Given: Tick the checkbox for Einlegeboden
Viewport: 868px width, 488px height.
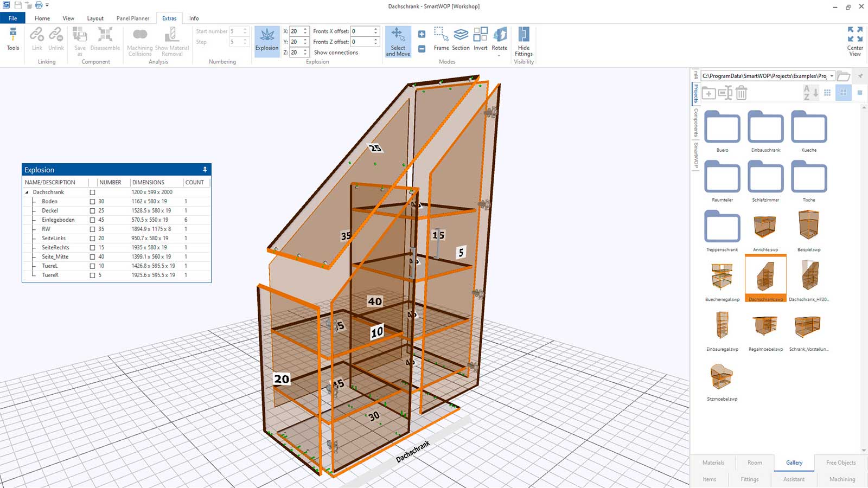Looking at the screenshot, I should [92, 220].
